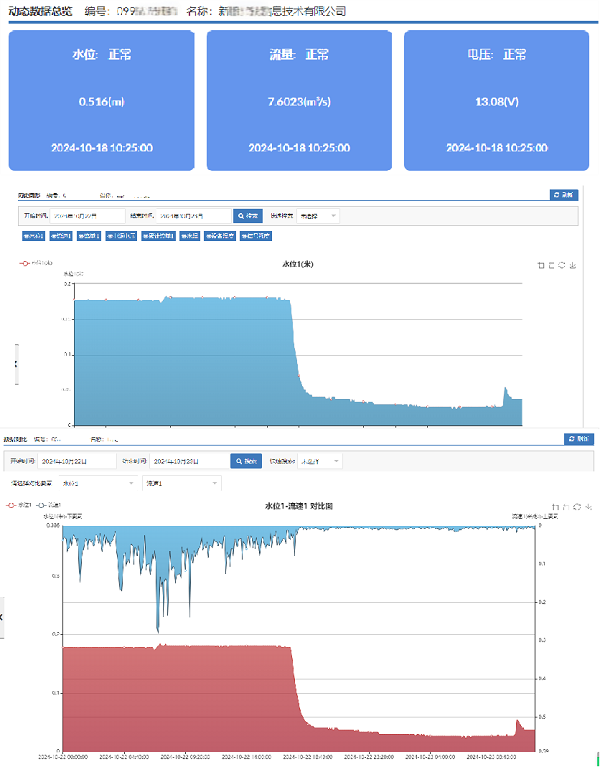The width and height of the screenshot is (600, 767).
Task: Toggle the 流速1 legend entry on the comparison chart
Action: 45,505
